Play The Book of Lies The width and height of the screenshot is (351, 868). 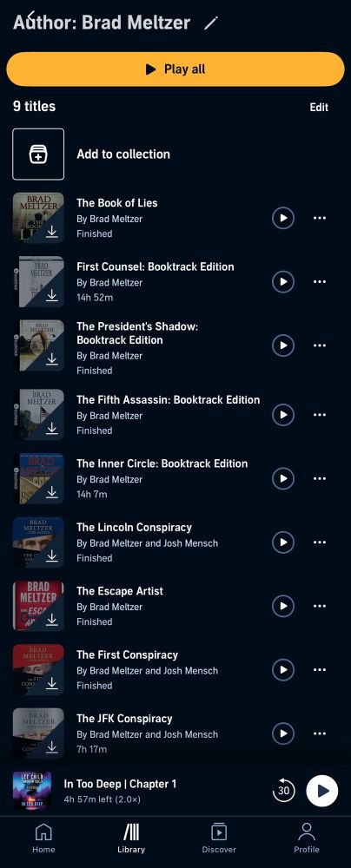[x=282, y=218]
